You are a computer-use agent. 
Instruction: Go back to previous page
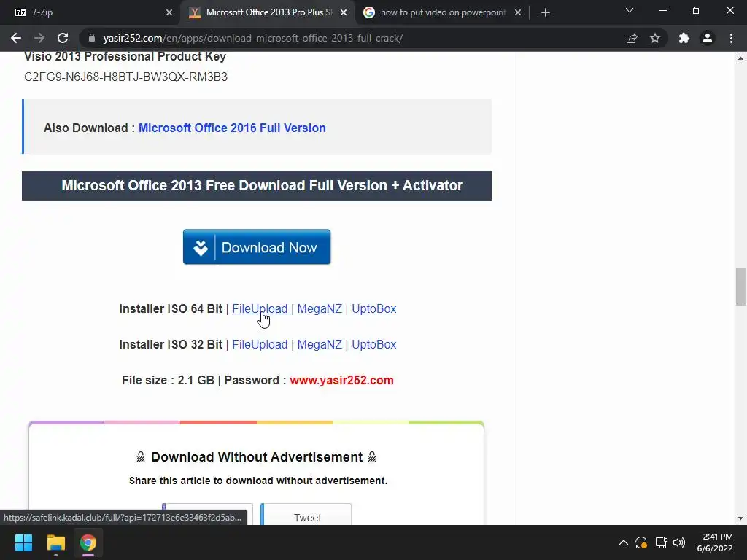(16, 38)
